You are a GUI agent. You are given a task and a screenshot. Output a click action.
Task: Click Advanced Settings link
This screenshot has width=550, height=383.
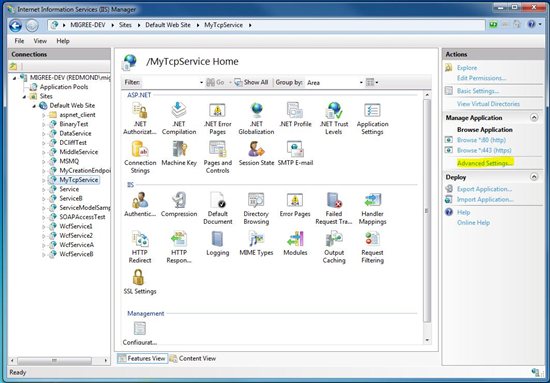[x=485, y=163]
